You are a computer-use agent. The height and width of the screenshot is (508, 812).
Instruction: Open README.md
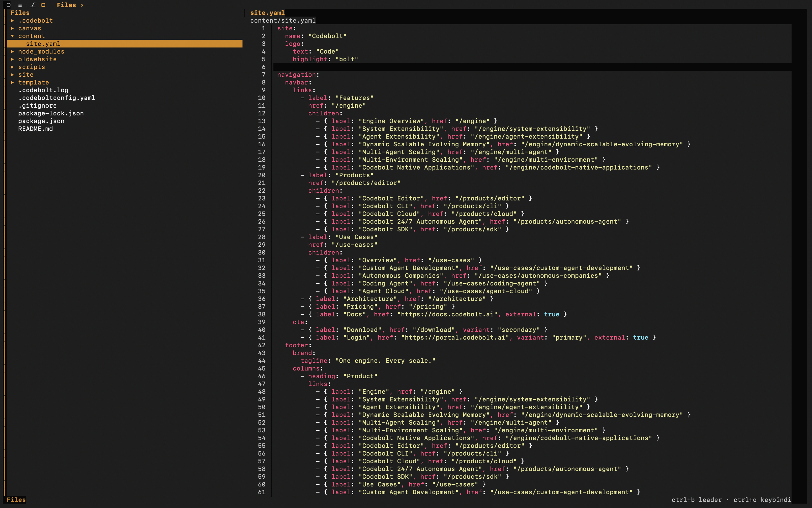(x=35, y=129)
